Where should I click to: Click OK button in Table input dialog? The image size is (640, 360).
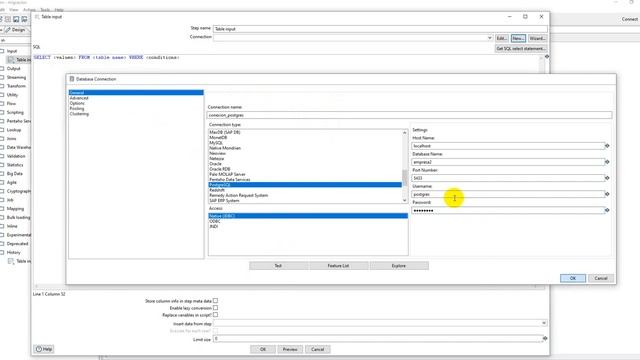pos(263,349)
